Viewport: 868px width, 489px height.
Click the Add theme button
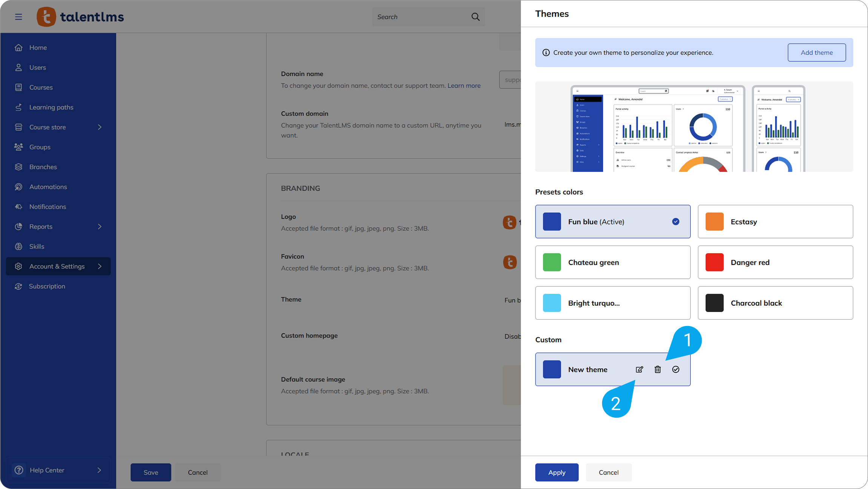click(x=816, y=52)
